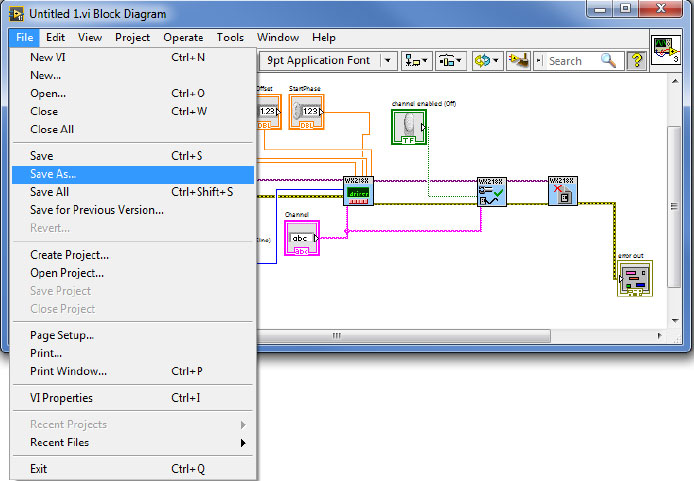Click the error out cluster indicator
The width and height of the screenshot is (694, 481).
coord(634,279)
